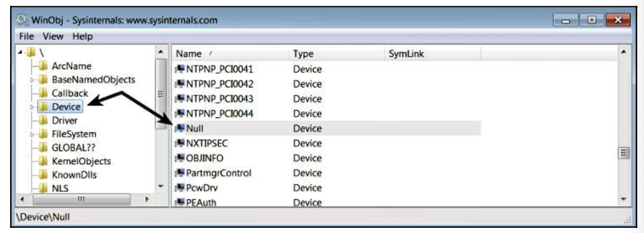Viewport: 644px width, 233px height.
Task: Select the Driver folder icon
Action: (43, 121)
